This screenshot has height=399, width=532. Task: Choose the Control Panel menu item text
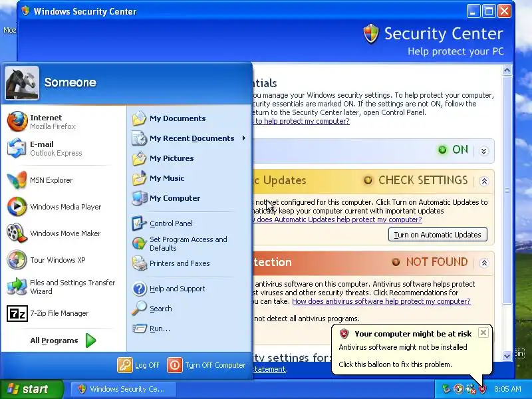click(171, 223)
